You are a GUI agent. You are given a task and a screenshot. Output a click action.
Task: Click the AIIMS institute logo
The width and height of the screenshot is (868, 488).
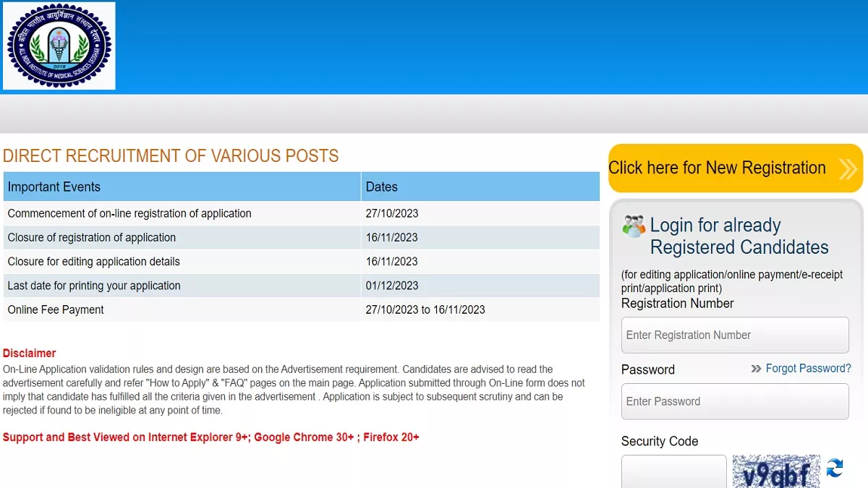click(x=59, y=46)
